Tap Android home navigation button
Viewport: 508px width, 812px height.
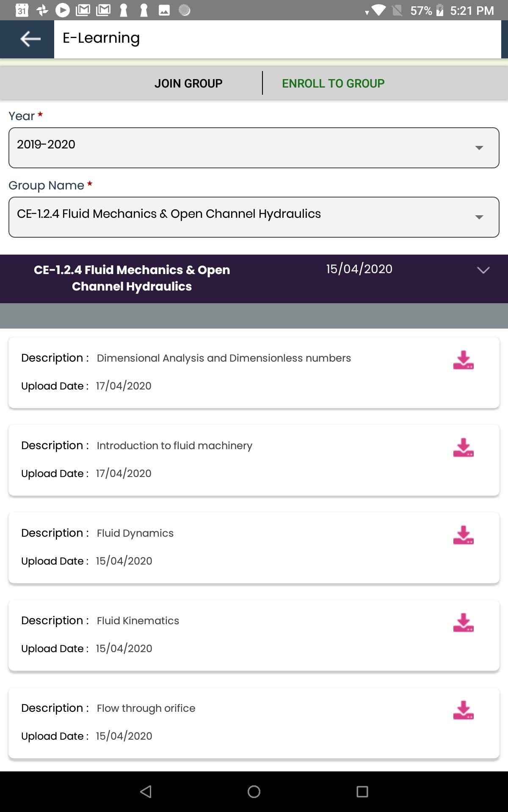(254, 791)
